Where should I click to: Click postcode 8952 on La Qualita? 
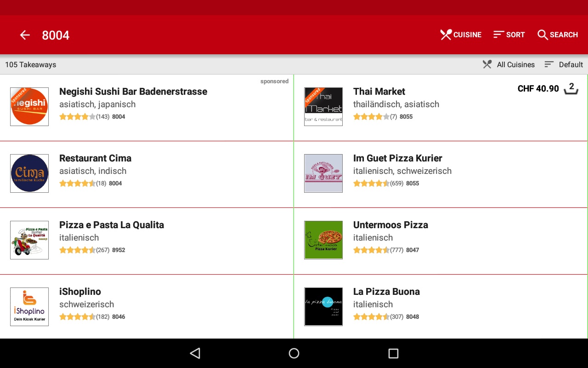119,250
